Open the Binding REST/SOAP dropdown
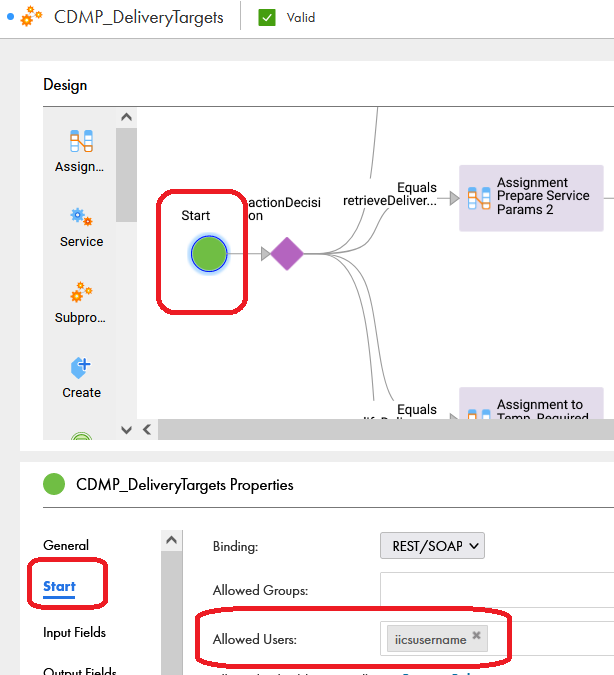Screen dimensions: 614x675 [432, 546]
